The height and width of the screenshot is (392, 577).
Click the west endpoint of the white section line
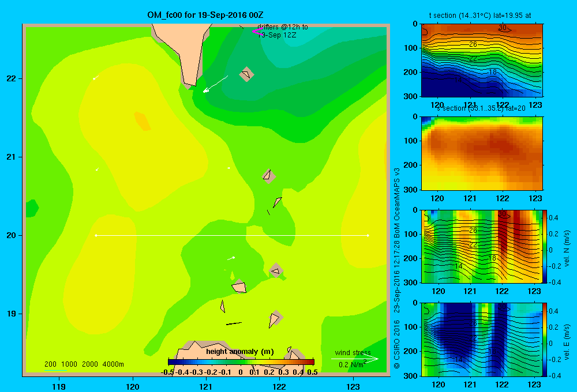point(96,235)
